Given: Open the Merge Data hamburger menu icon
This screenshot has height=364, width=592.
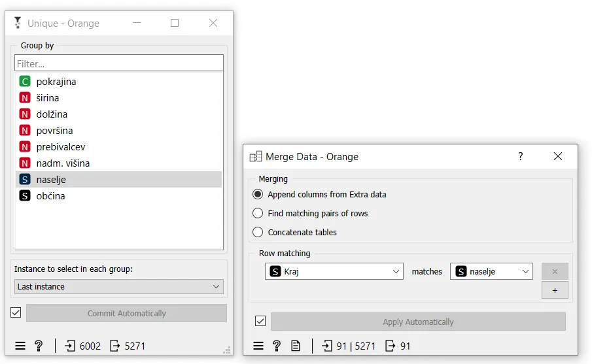Looking at the screenshot, I should (x=258, y=346).
